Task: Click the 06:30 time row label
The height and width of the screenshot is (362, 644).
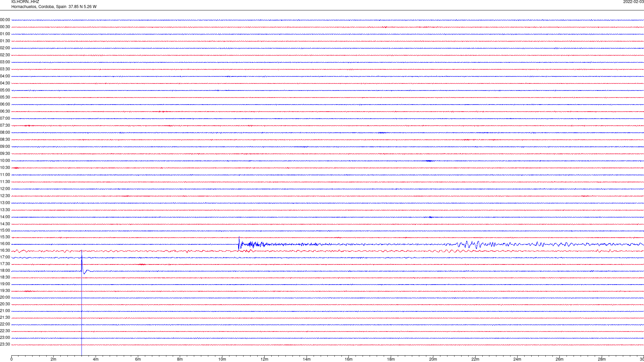Action: 5,111
